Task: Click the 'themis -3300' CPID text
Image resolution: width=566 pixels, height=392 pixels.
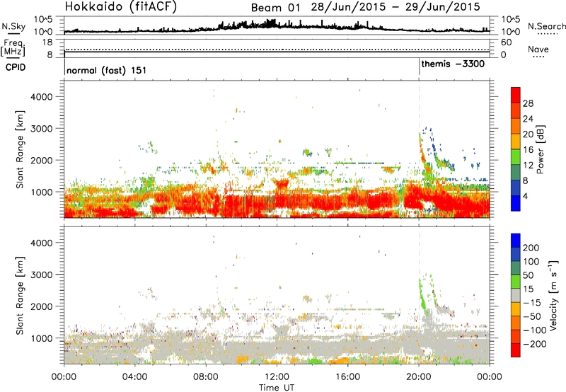Action: (x=453, y=64)
